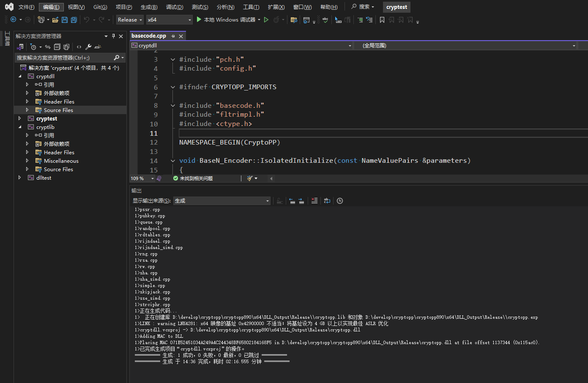Pin the basecode.cpp tab

[173, 36]
